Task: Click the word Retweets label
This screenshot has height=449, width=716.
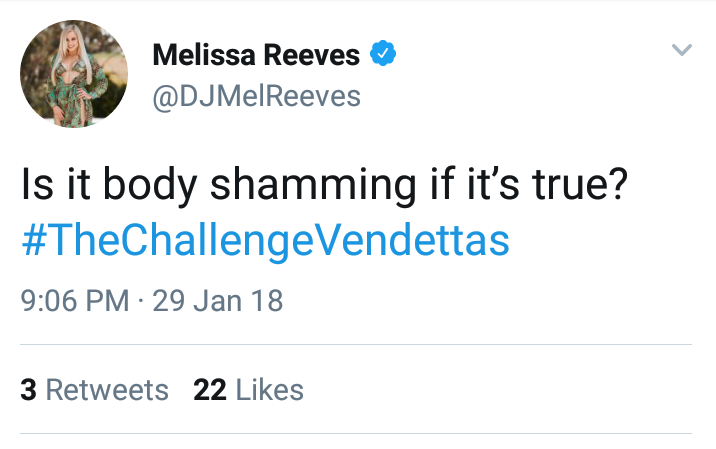Action: [107, 390]
